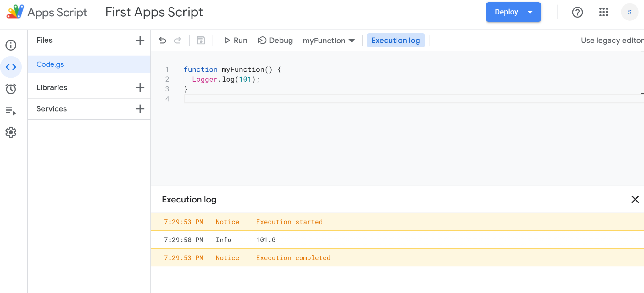Add a service with the plus icon
The width and height of the screenshot is (644, 293).
pyautogui.click(x=140, y=109)
